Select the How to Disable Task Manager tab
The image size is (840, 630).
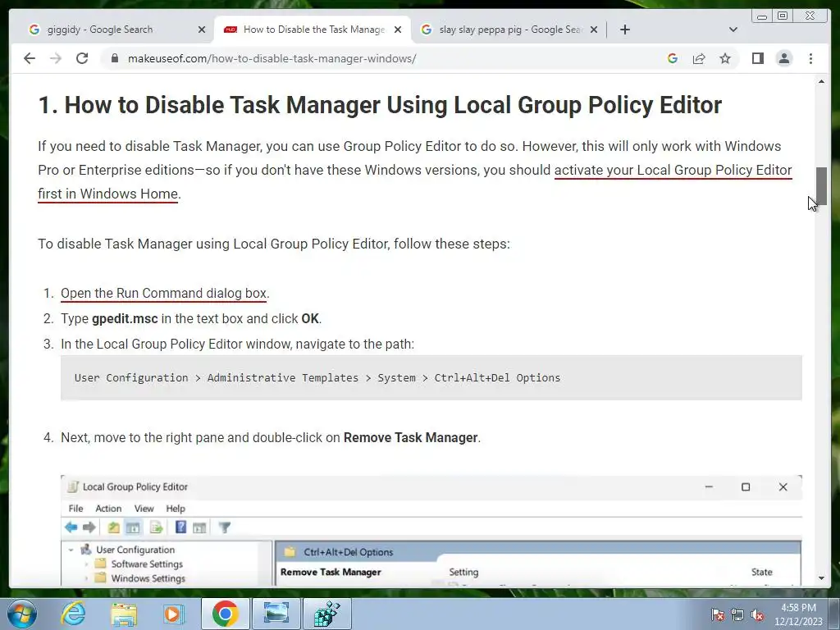pyautogui.click(x=313, y=30)
